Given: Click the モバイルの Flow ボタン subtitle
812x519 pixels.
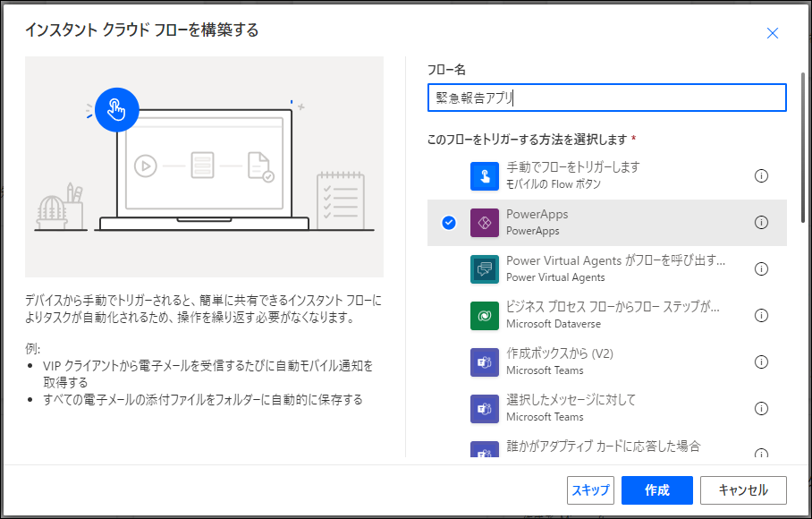Looking at the screenshot, I should point(553,183).
